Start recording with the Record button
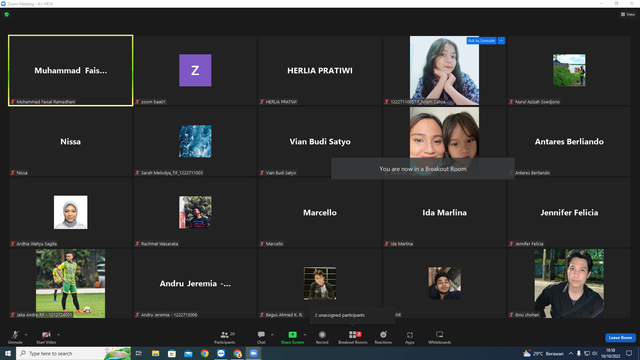Viewport: 640px width, 360px height. point(322,337)
